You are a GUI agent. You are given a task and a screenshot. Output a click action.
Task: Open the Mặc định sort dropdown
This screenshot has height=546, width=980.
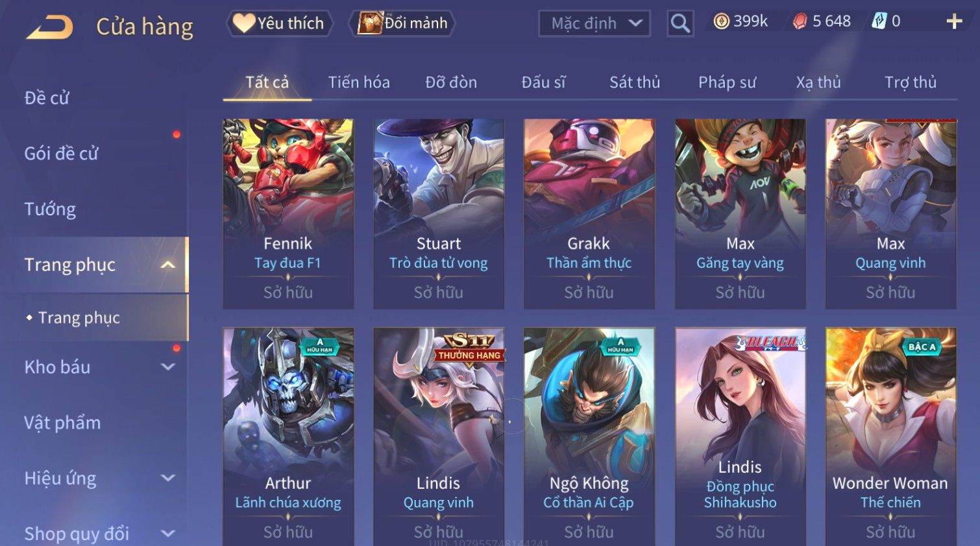tap(594, 24)
